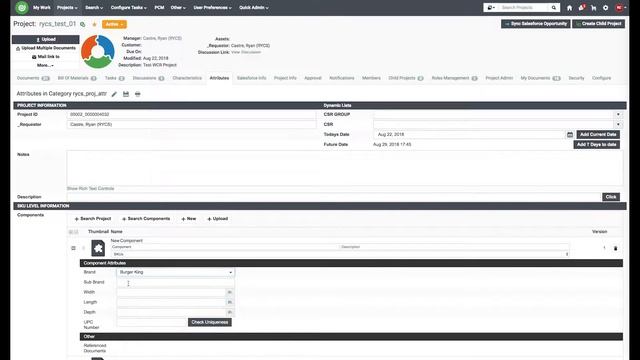Click Upload Multiple Documents
The image size is (640, 360).
(46, 48)
